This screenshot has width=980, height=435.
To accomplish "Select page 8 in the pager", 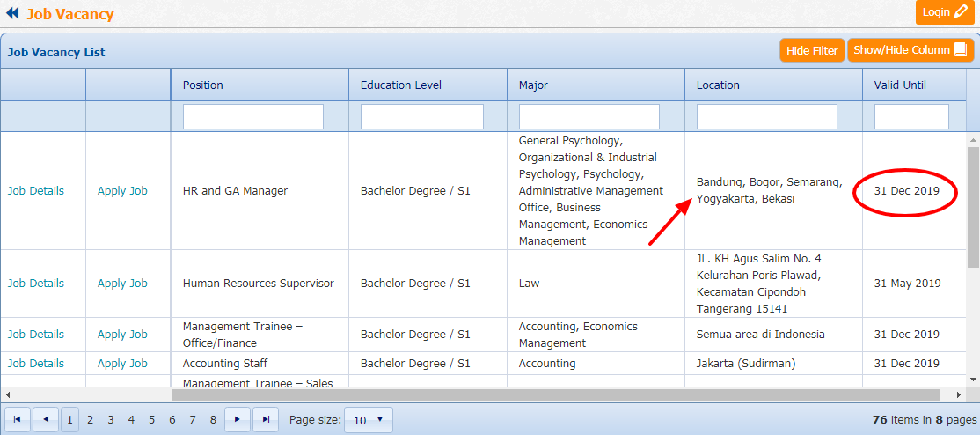I will tap(213, 420).
